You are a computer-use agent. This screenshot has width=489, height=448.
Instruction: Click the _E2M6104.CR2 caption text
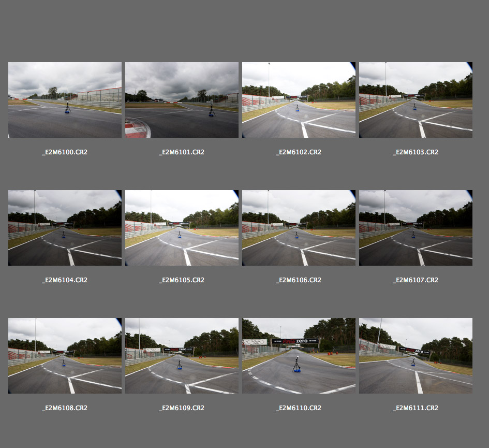coord(65,280)
